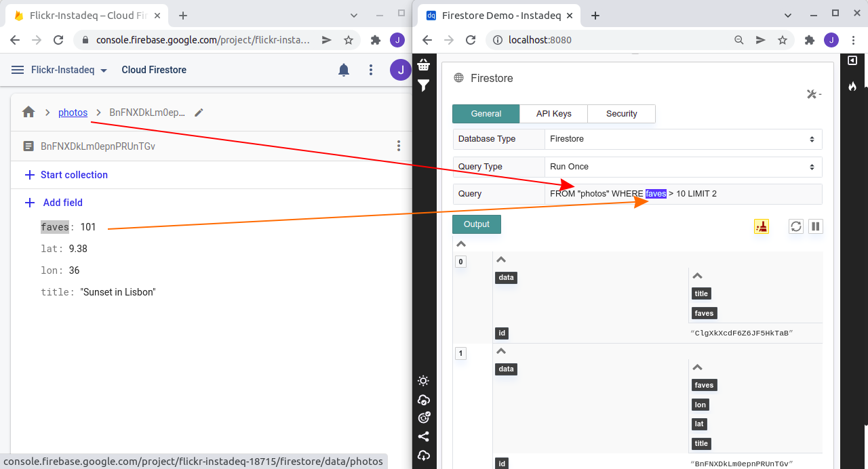Open the extensions puzzle icon in the Firebase window
Screen dimensions: 868x469
376,40
